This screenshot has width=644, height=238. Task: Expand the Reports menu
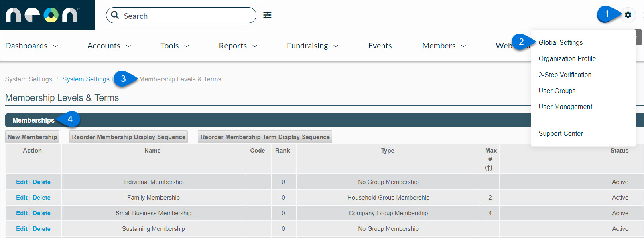(x=238, y=46)
